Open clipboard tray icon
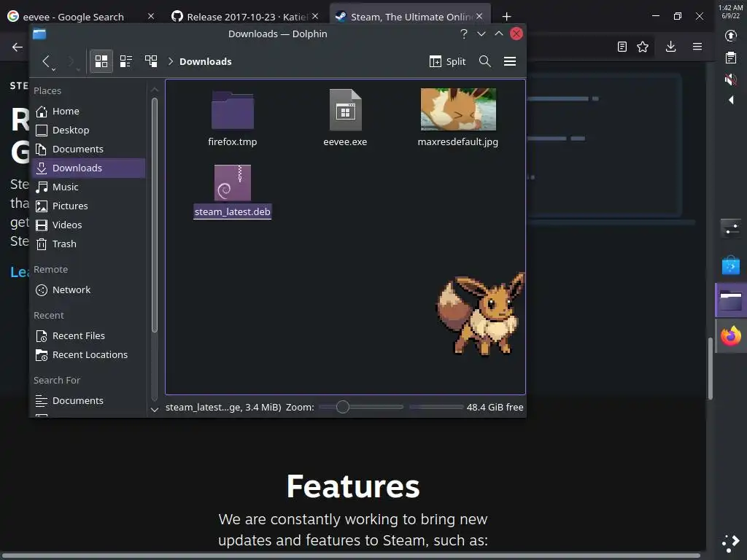 pyautogui.click(x=731, y=58)
